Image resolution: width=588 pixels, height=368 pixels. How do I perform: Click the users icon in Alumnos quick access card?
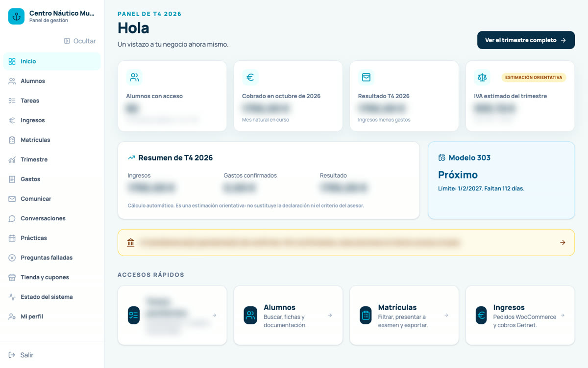[250, 315]
